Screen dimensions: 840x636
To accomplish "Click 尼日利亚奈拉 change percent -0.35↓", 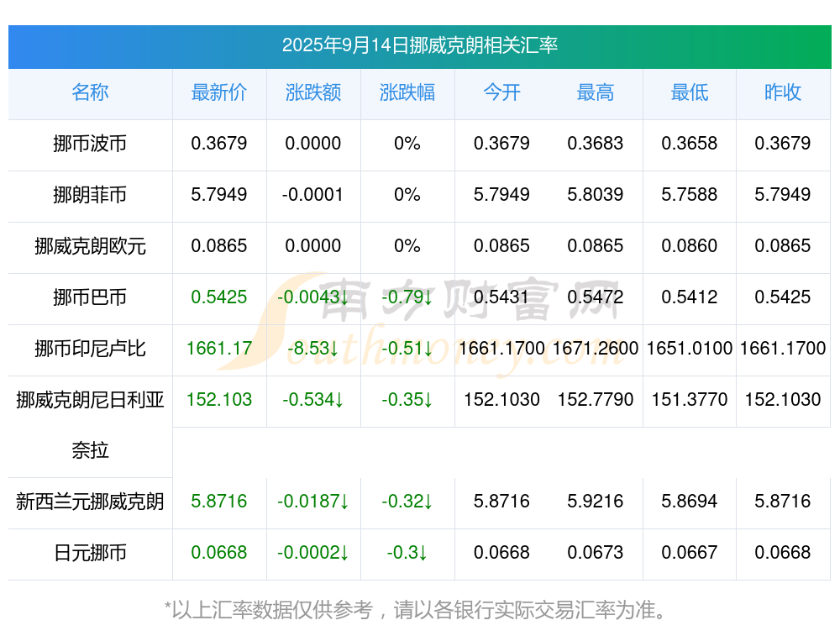I will click(x=407, y=399).
